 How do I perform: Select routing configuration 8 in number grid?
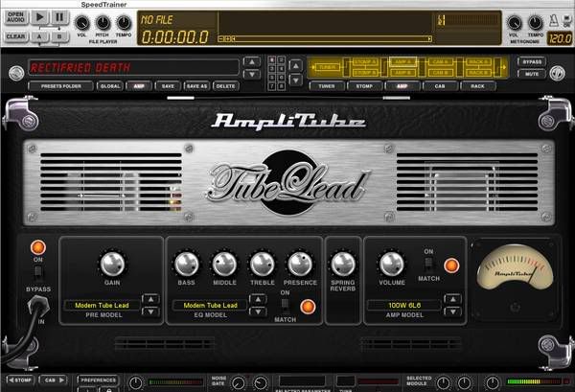pyautogui.click(x=281, y=86)
